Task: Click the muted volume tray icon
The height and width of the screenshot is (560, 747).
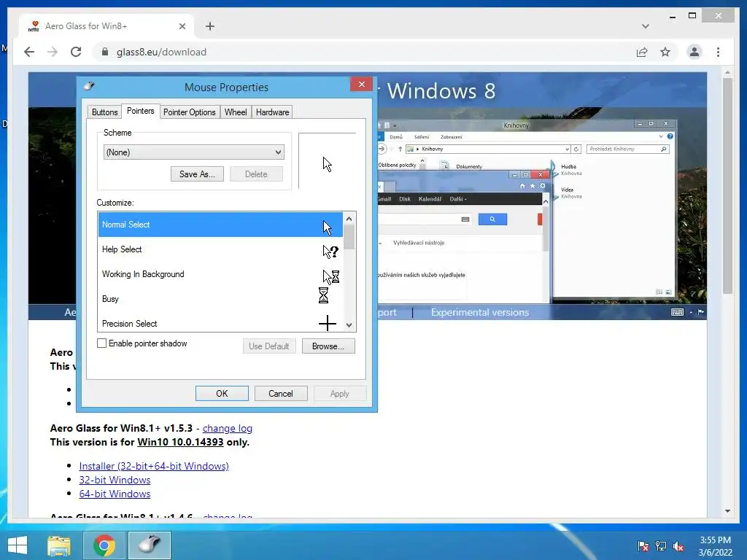Action: click(x=678, y=545)
